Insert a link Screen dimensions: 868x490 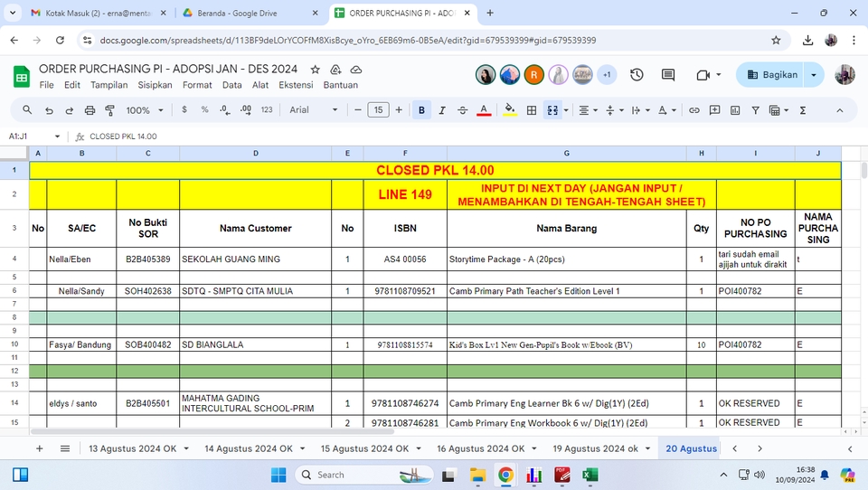pyautogui.click(x=693, y=110)
